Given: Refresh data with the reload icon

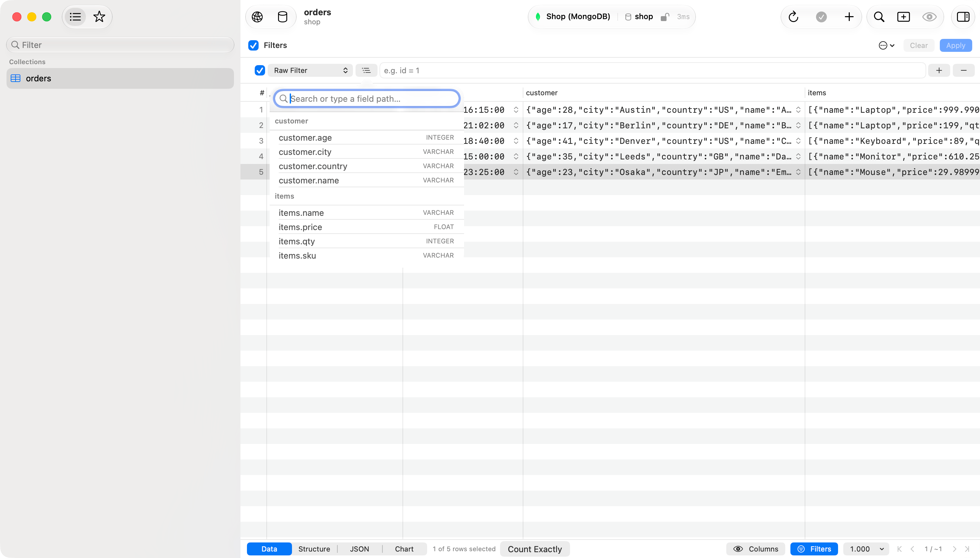Looking at the screenshot, I should click(x=793, y=17).
